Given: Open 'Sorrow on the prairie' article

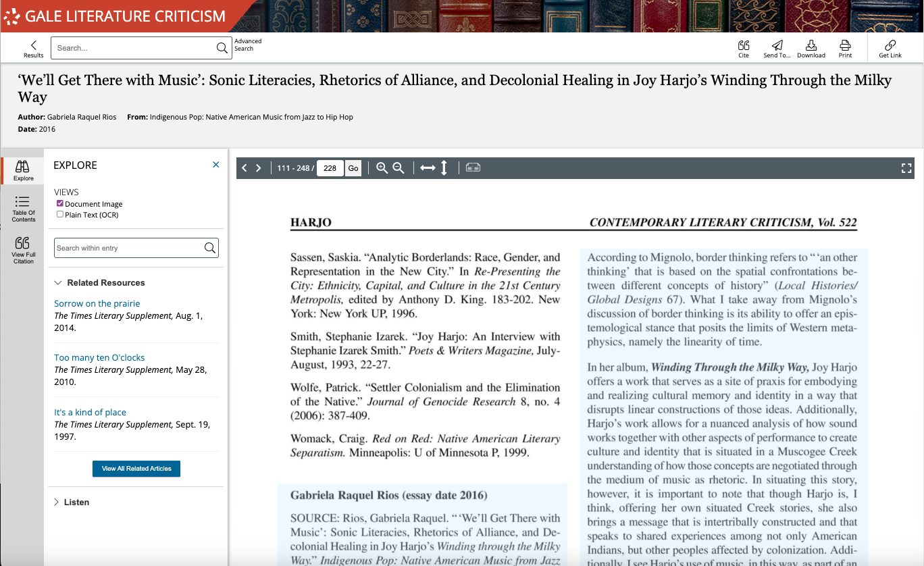Looking at the screenshot, I should tap(97, 303).
